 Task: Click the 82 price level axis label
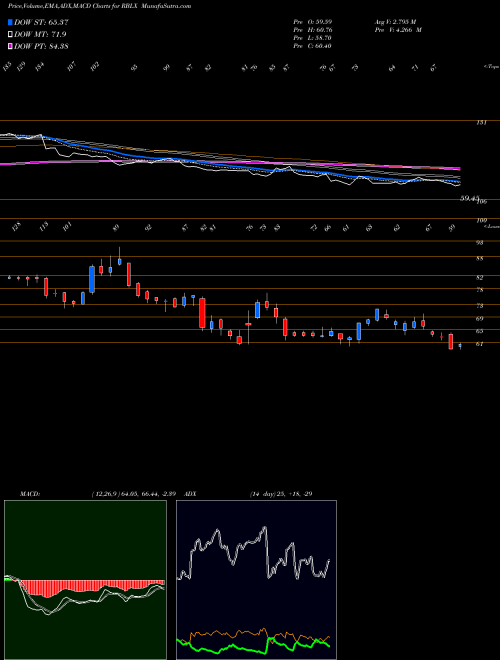click(x=480, y=278)
